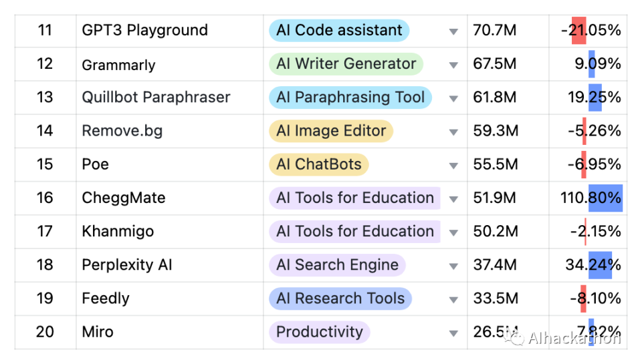
Task: Click the Perplexity AI name cell
Action: pos(127,265)
